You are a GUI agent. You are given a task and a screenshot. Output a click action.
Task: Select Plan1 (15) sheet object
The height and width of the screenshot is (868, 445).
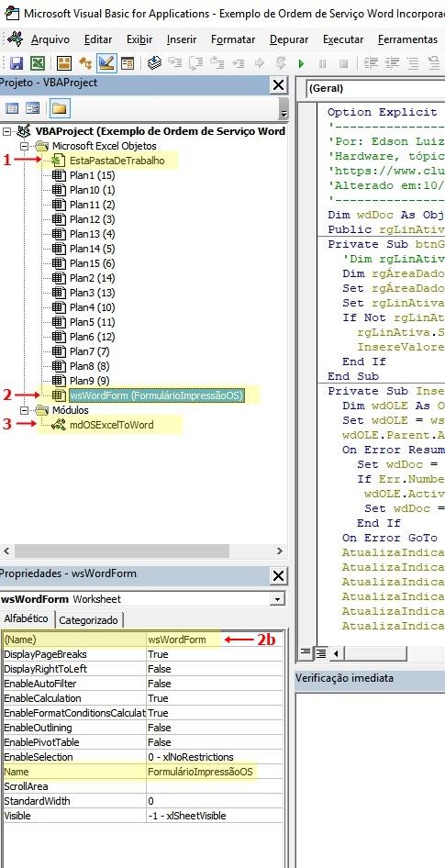coord(92,175)
